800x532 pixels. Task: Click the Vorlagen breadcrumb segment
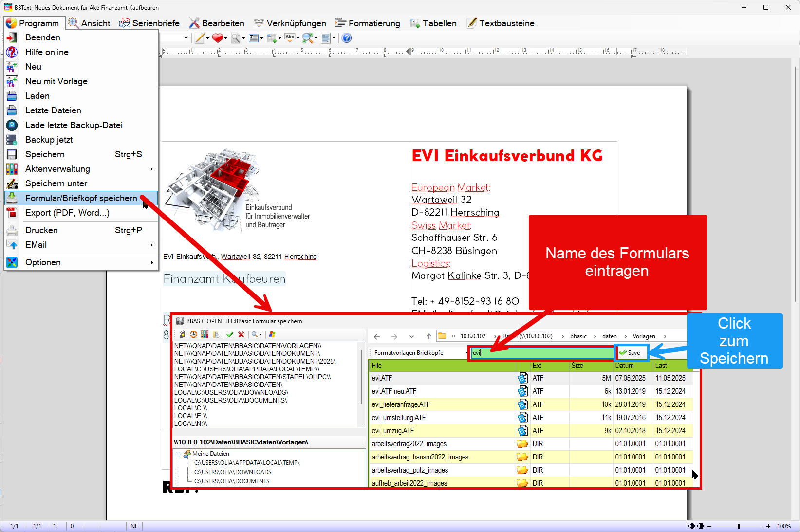coord(644,336)
